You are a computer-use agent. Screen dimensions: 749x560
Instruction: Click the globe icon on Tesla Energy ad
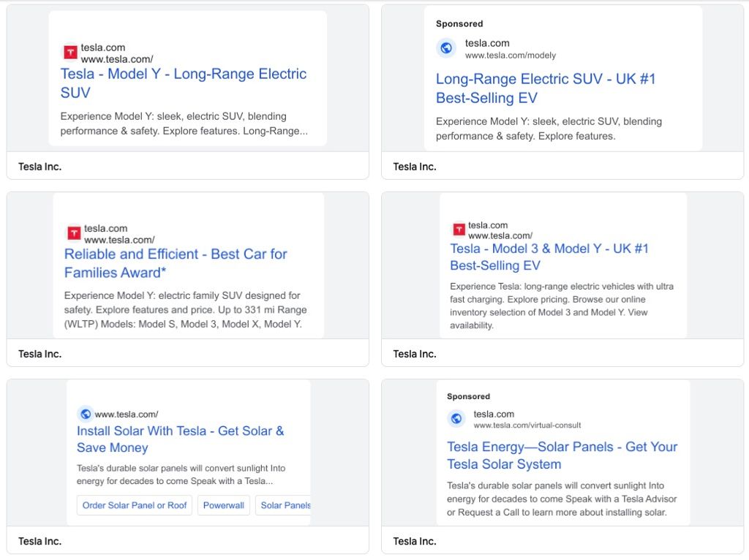pos(456,419)
